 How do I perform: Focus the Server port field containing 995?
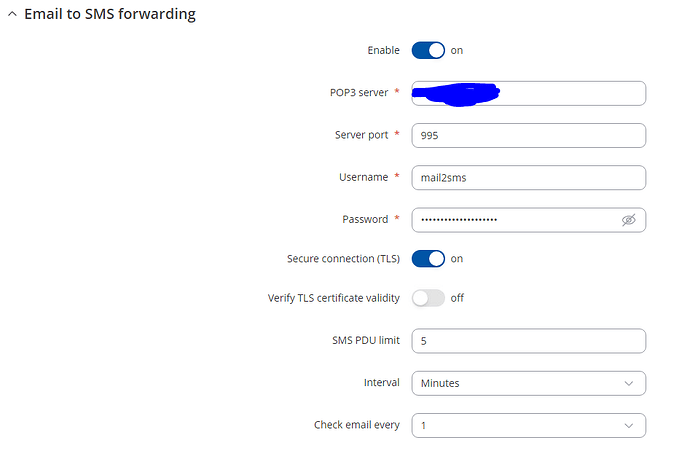(x=529, y=136)
